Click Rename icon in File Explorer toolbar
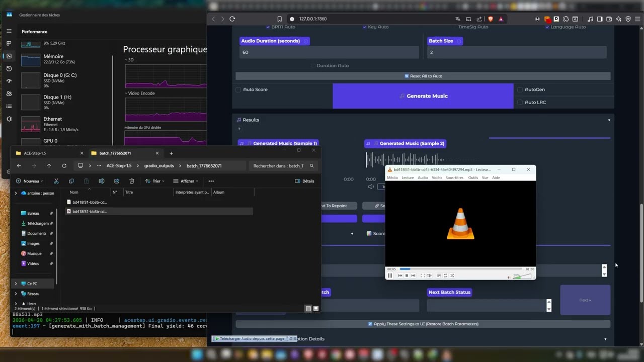This screenshot has width=644, height=362. (102, 181)
